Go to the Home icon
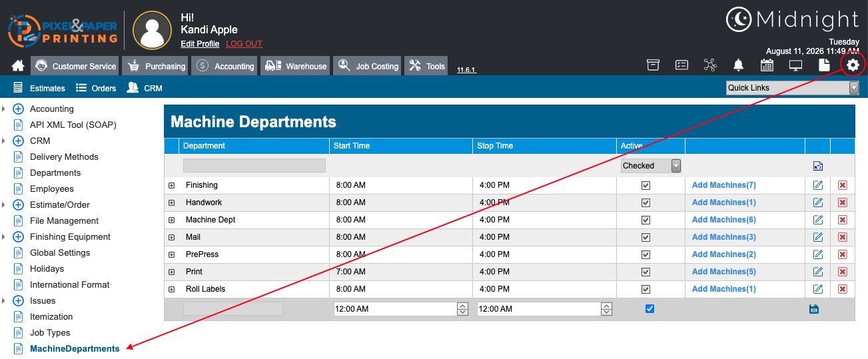This screenshot has height=359, width=868. click(x=18, y=65)
